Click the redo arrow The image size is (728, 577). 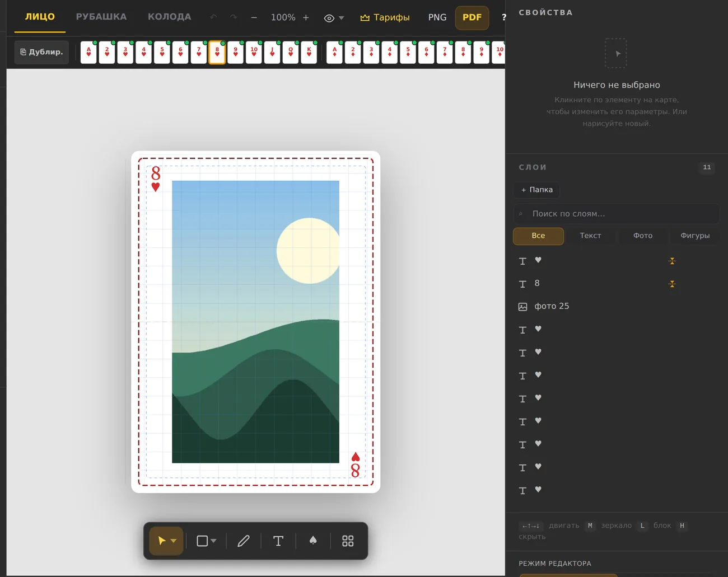coord(234,17)
